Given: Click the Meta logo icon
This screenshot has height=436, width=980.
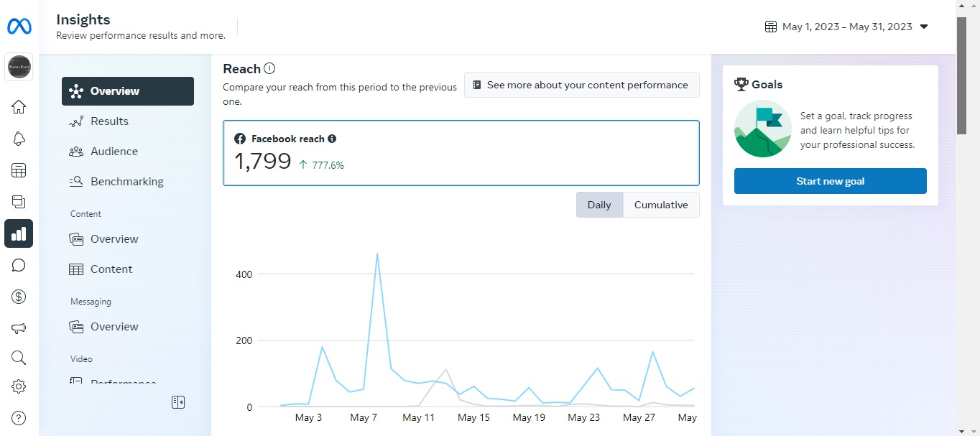Looking at the screenshot, I should pyautogui.click(x=19, y=27).
